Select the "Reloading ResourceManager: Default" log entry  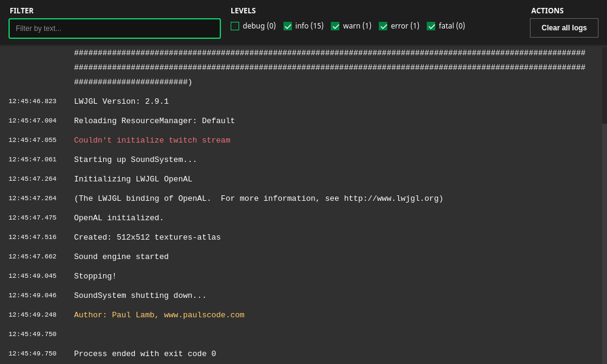(x=154, y=121)
